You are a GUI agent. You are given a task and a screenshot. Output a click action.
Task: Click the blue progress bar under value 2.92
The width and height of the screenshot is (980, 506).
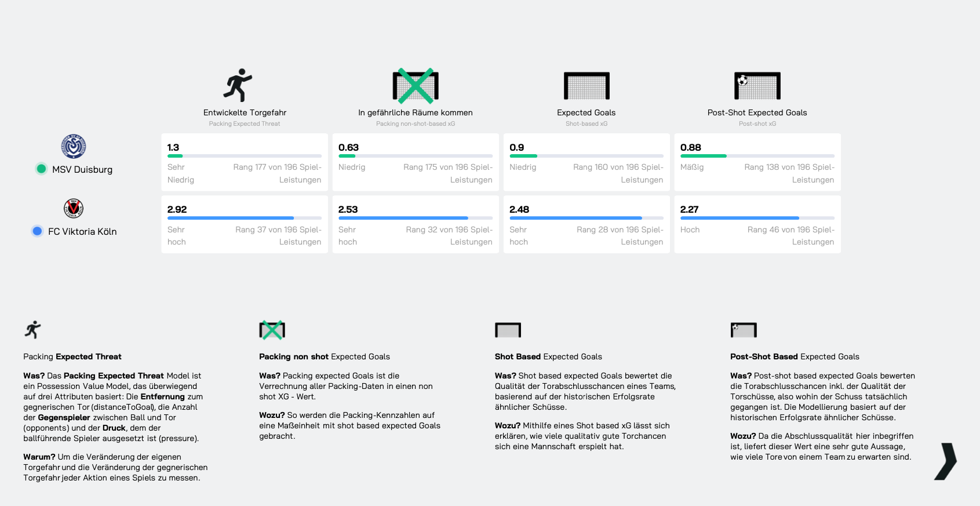pos(231,218)
